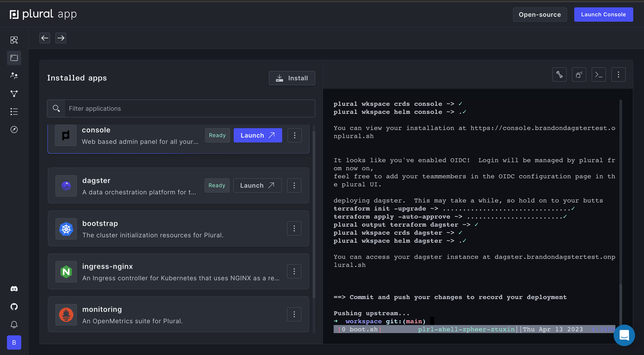Launch the dagster app

click(x=257, y=186)
